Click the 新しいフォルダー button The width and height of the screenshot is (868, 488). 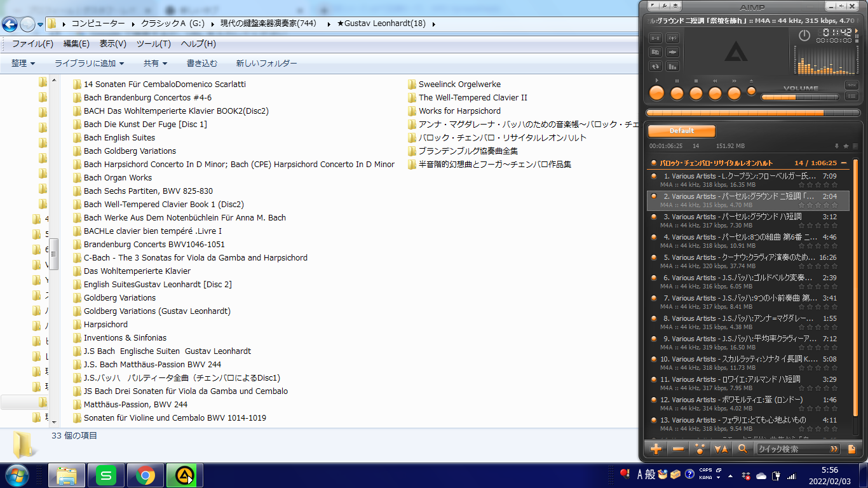pos(266,64)
